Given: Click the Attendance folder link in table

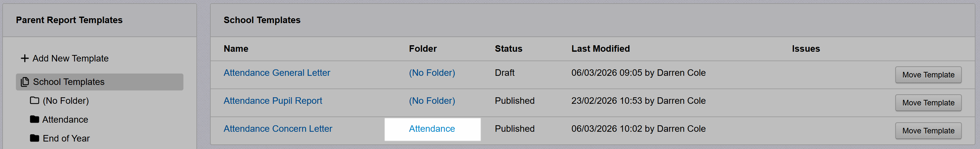Looking at the screenshot, I should (432, 129).
